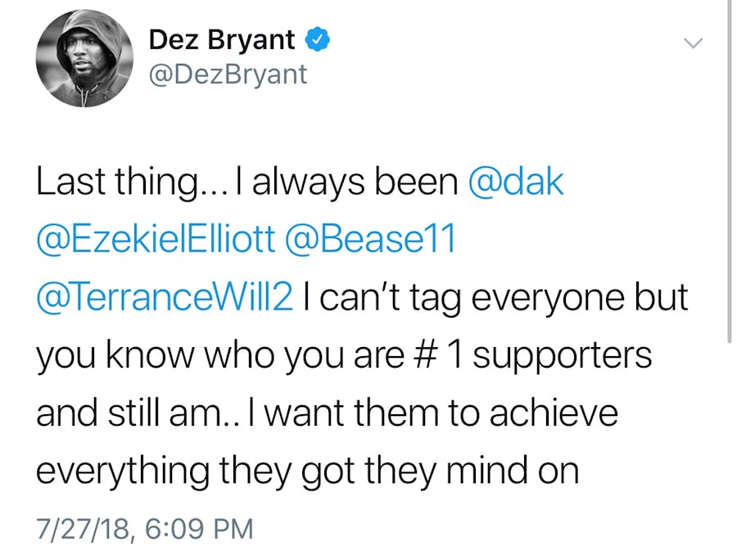737x560 pixels.
Task: Open the @DezBryant handle link
Action: click(228, 75)
